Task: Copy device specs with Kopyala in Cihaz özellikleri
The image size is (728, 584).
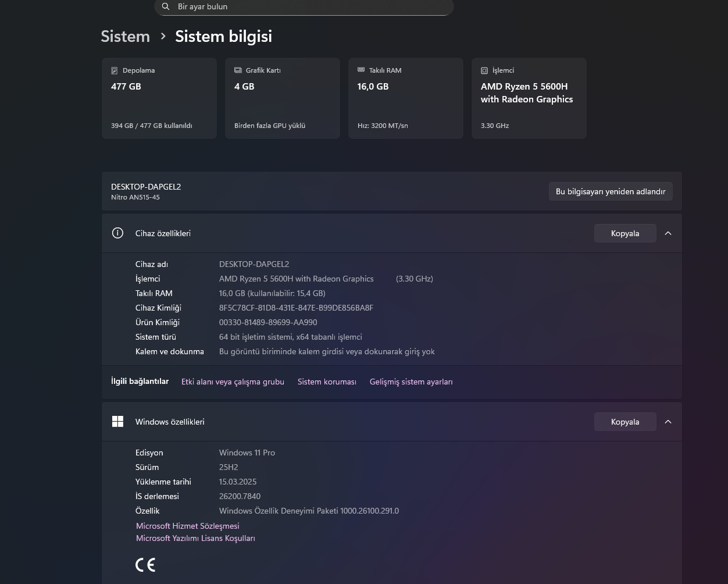Action: pos(625,233)
